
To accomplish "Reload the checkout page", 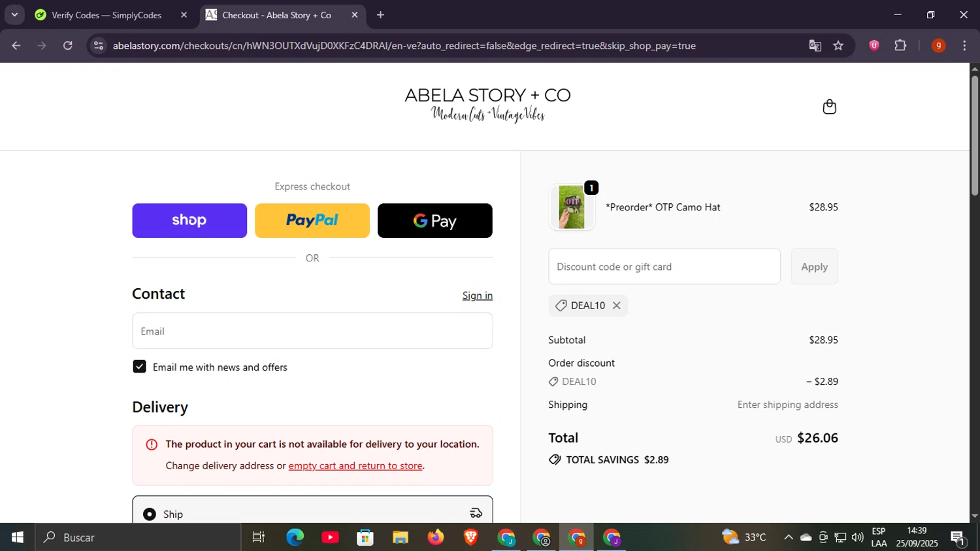I will (x=68, y=46).
